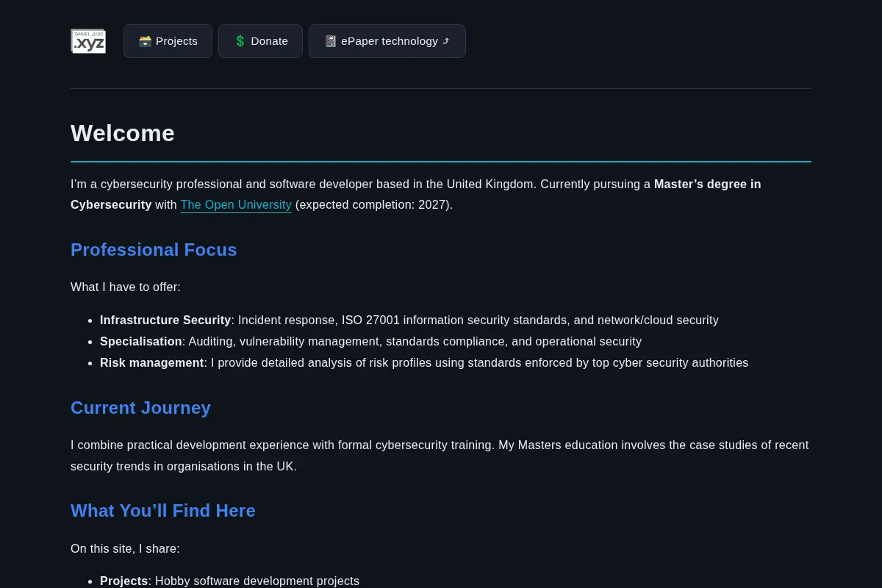The height and width of the screenshot is (588, 882).
Task: Click the Specialisation list item
Action: (370, 342)
